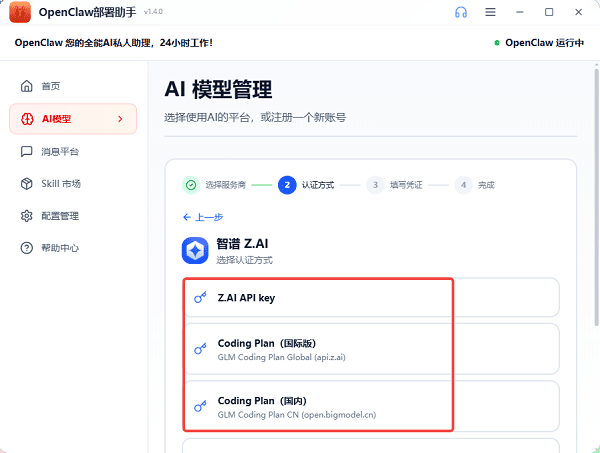Screen dimensions: 600x453
Task: Click the vertical scrollbar on right
Action: (597, 197)
